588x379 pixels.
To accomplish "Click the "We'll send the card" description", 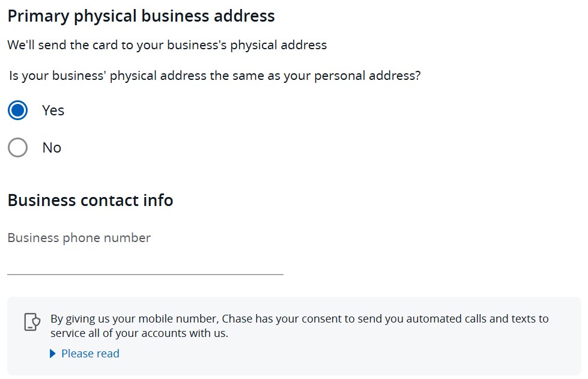I will click(x=167, y=45).
